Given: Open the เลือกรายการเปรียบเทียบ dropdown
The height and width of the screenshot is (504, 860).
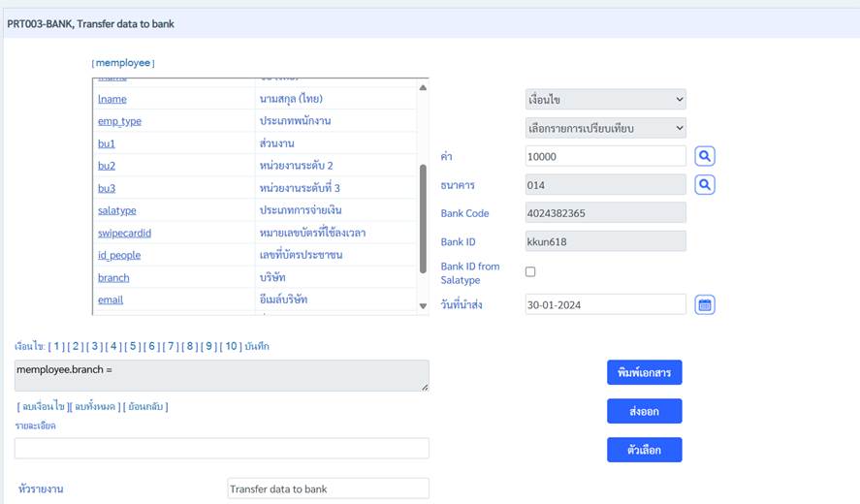Looking at the screenshot, I should pos(606,128).
